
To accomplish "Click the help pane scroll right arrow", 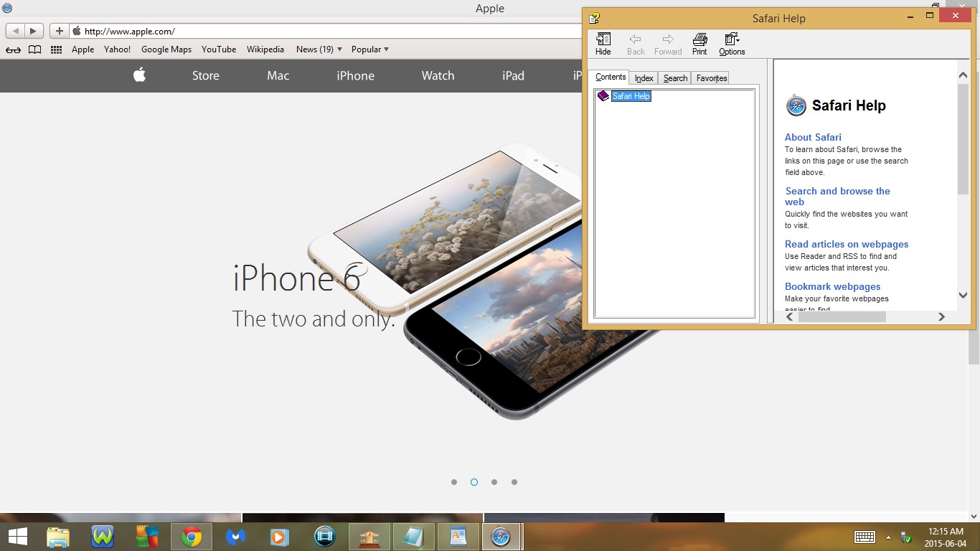I will (x=941, y=316).
